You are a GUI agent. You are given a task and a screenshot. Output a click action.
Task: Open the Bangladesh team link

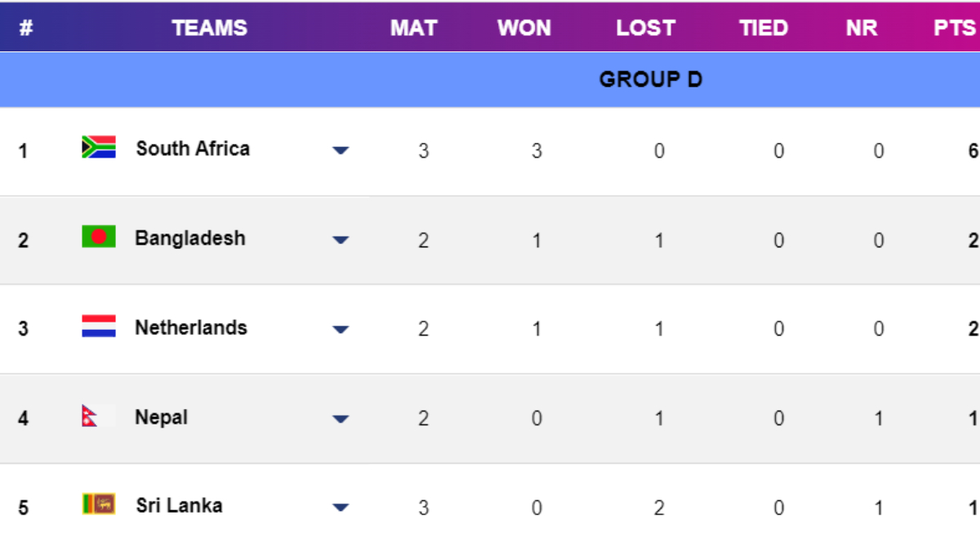189,238
